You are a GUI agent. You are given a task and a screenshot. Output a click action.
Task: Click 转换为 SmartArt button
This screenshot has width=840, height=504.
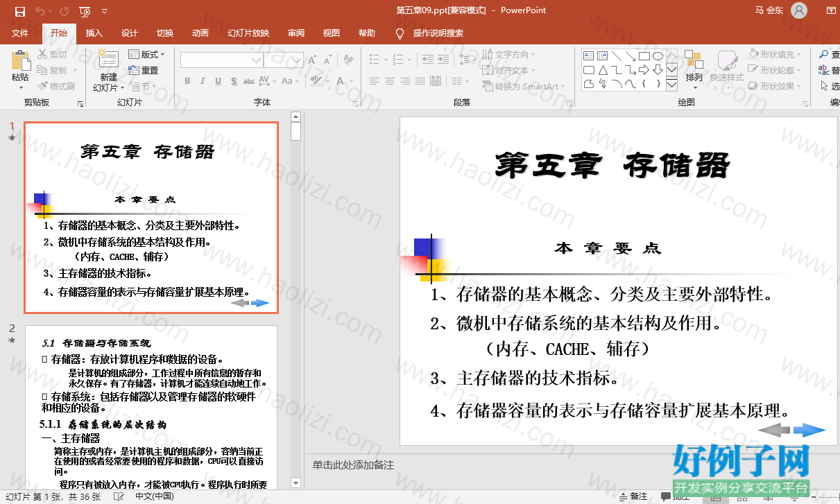524,86
